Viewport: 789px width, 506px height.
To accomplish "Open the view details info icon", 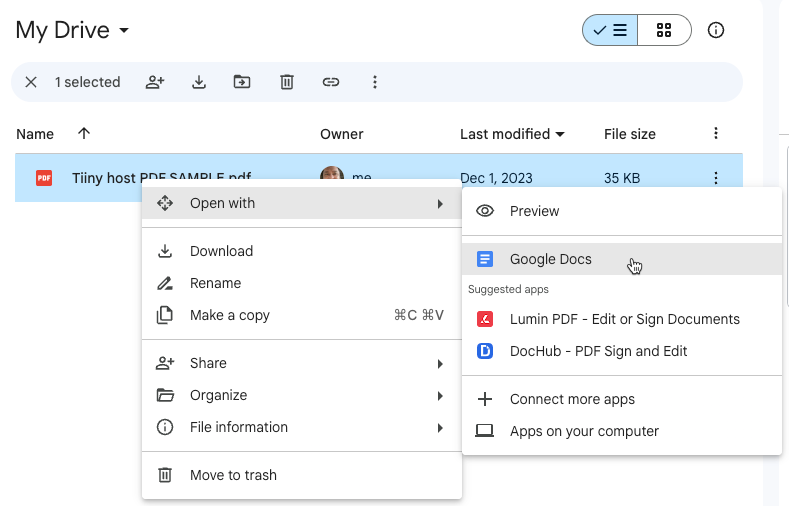I will (x=716, y=30).
